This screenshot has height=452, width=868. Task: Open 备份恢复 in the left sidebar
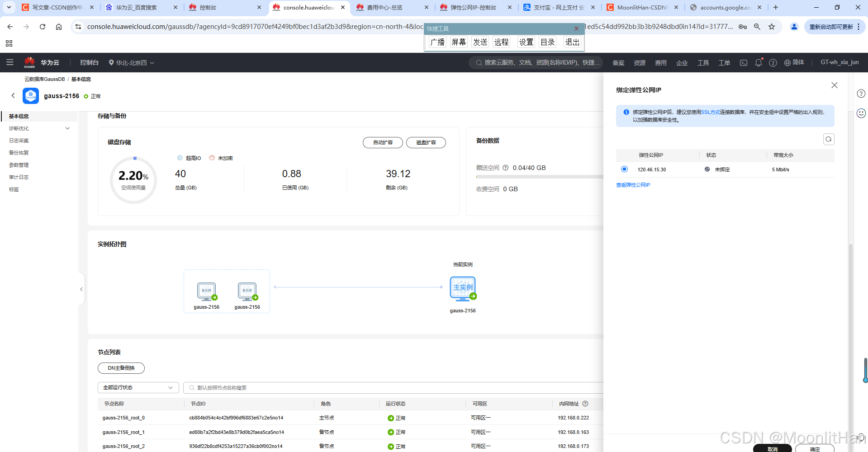[x=19, y=152]
